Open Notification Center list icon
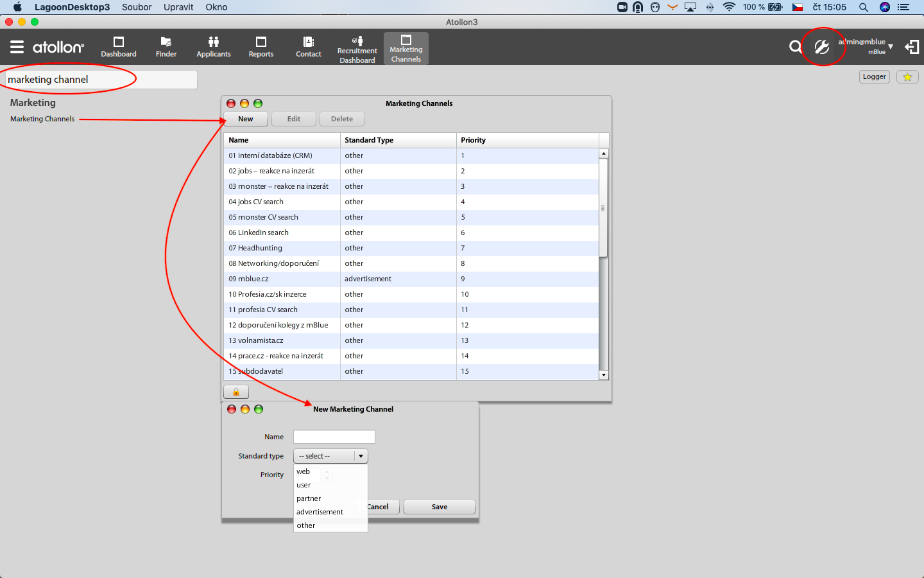Screen dimensions: 924x578 [903, 7]
